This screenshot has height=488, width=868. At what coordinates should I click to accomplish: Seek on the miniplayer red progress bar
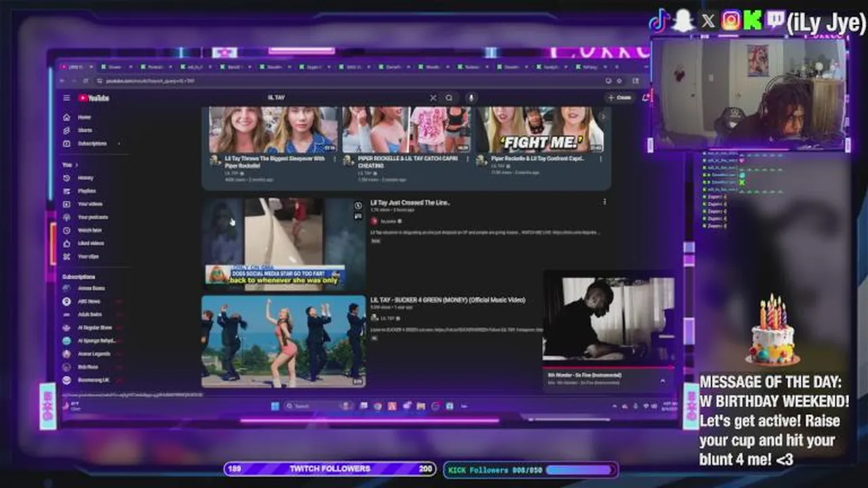(609, 368)
